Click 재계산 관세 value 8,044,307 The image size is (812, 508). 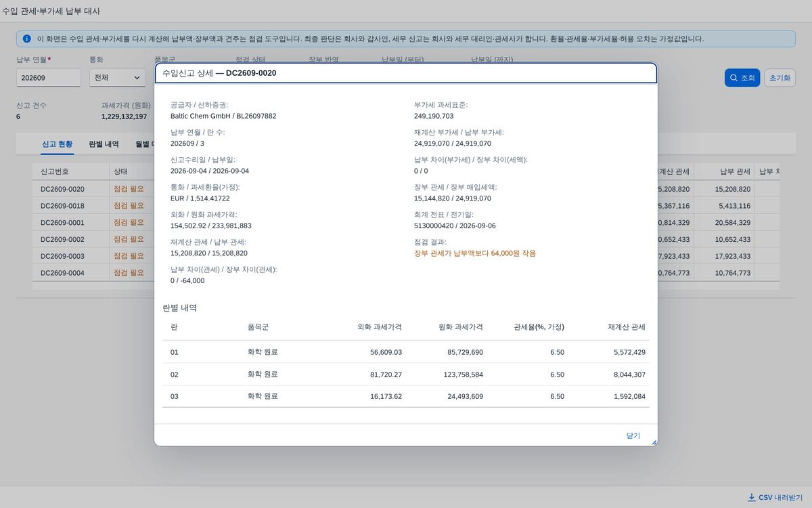[x=629, y=375]
